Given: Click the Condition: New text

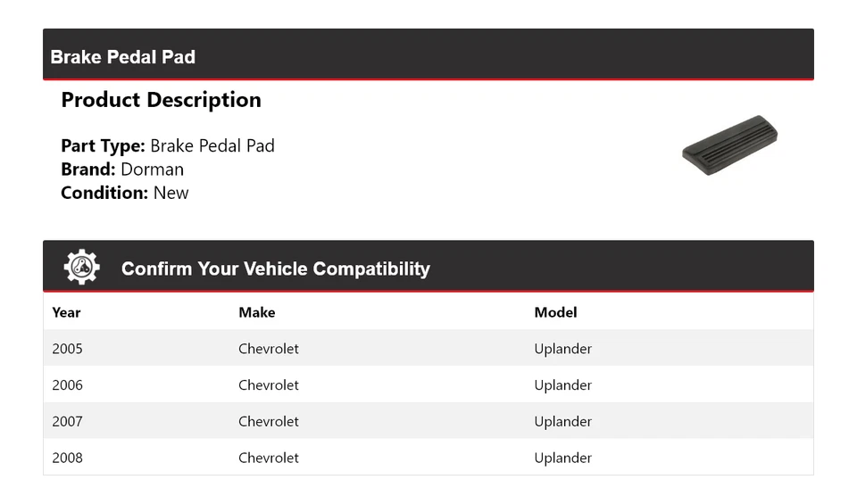Looking at the screenshot, I should click(125, 193).
